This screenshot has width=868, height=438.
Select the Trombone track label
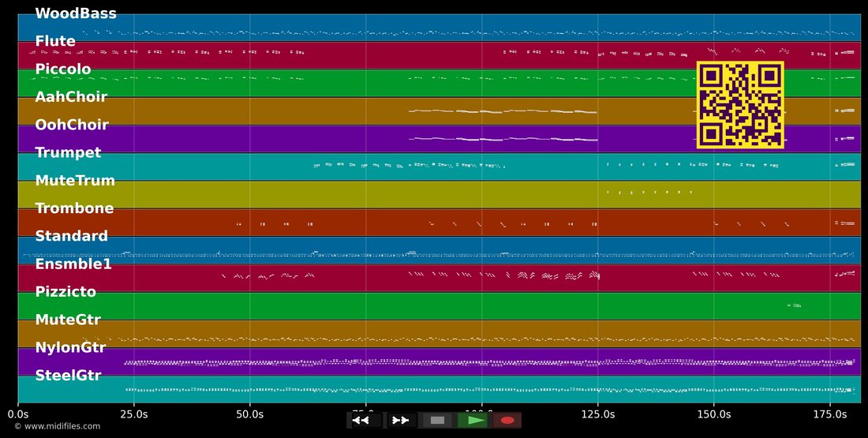(74, 208)
